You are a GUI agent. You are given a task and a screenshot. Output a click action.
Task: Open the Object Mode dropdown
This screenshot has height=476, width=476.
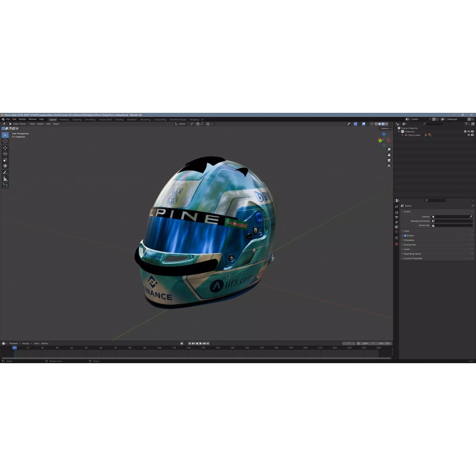coord(20,124)
